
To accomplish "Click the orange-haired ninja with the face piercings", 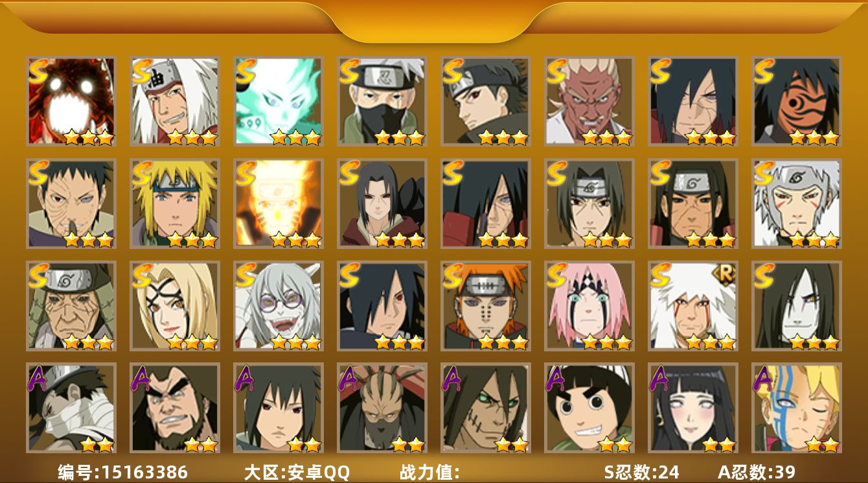I will point(486,306).
